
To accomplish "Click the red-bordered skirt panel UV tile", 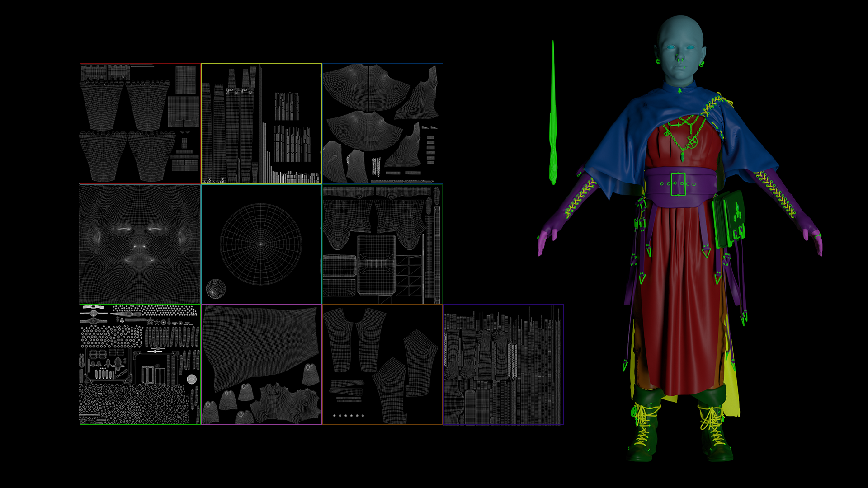I will (x=140, y=123).
